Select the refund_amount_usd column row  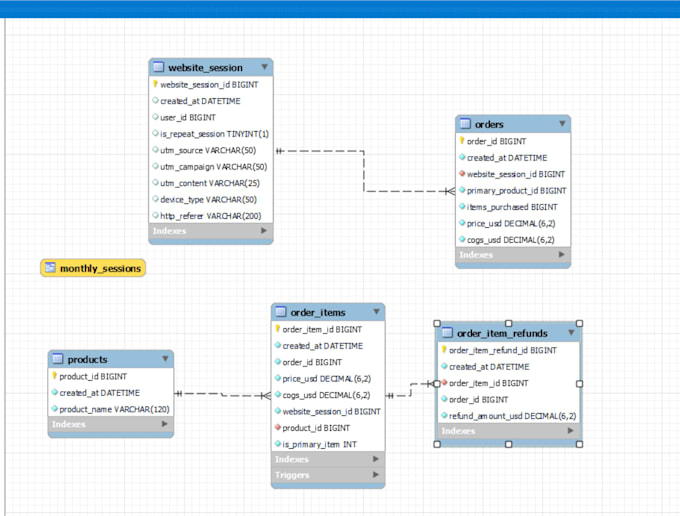[x=512, y=416]
